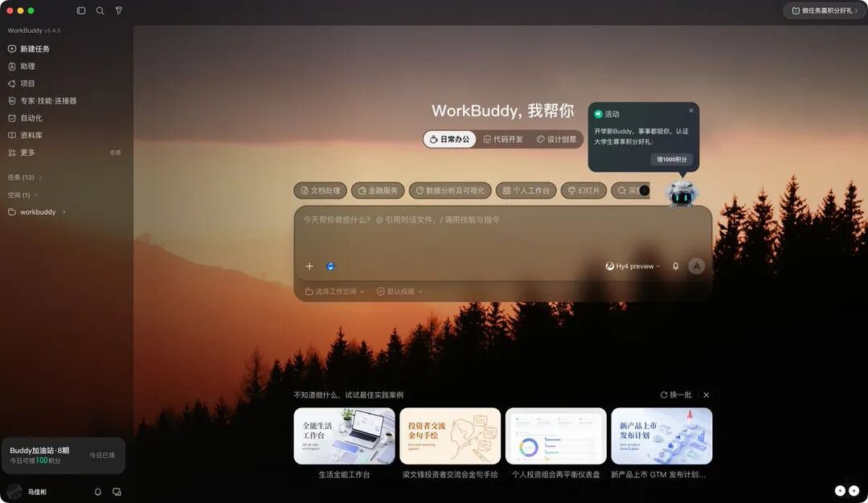Open the Hy4 preview model dropdown
The height and width of the screenshot is (503, 868).
coord(633,266)
